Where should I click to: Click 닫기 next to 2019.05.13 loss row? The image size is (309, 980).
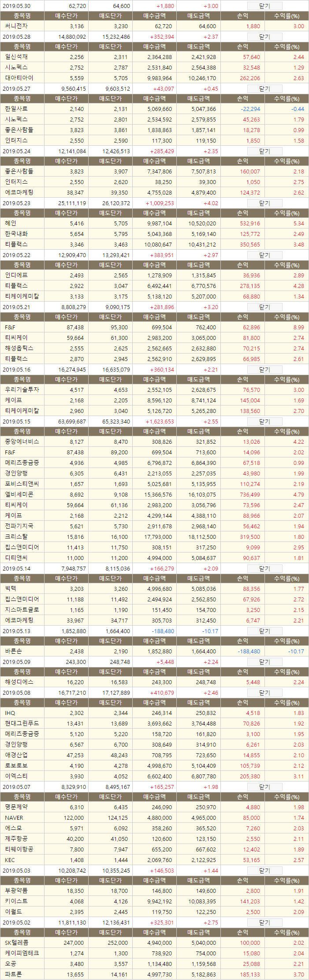(264, 631)
